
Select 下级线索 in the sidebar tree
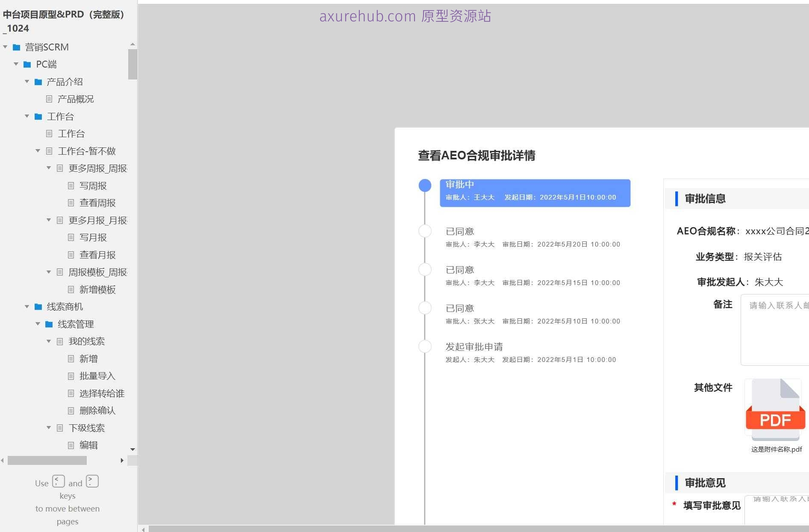[88, 428]
